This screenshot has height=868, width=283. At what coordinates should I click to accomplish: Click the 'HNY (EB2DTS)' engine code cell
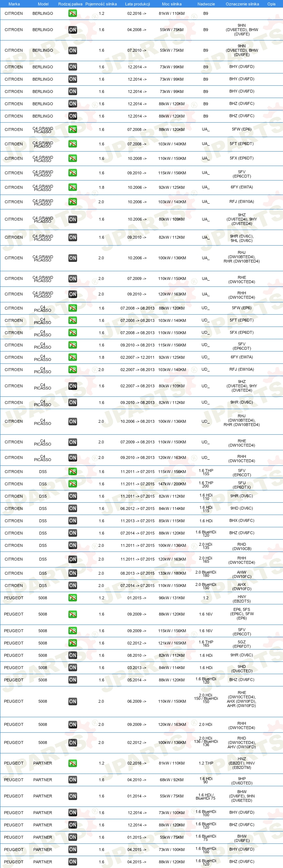point(242,599)
